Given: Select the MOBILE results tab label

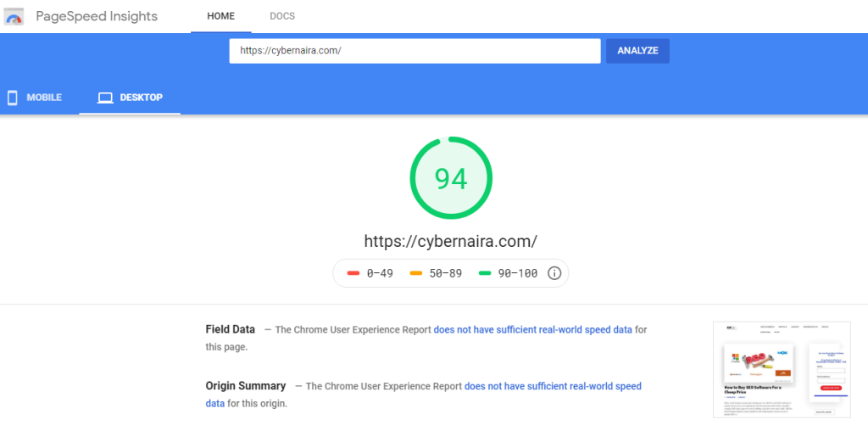Looking at the screenshot, I should pos(44,98).
